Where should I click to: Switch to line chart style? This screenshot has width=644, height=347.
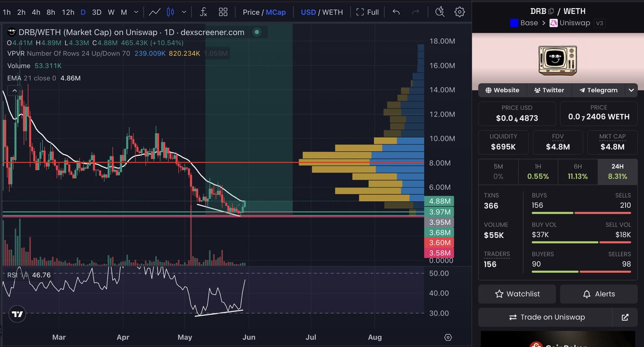click(155, 12)
